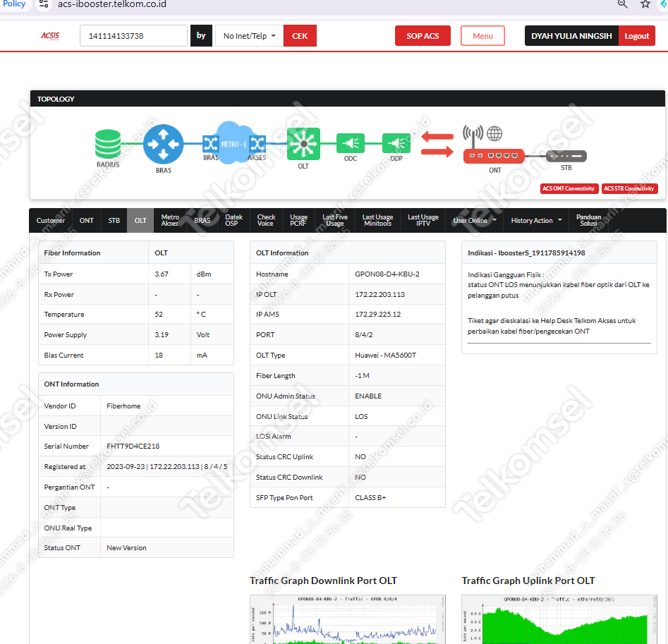Screen dimensions: 668x644
Task: Click the grey STB device icon
Action: [566, 157]
